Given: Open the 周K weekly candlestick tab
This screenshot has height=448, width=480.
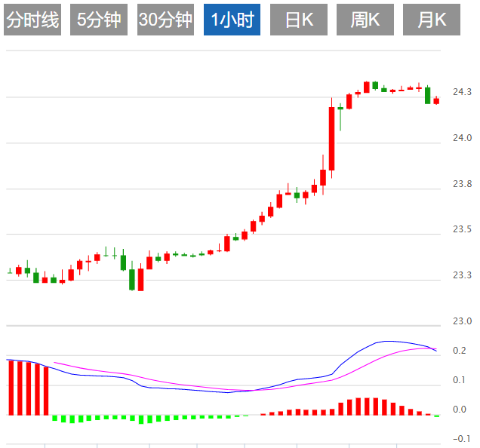Looking at the screenshot, I should 365,20.
